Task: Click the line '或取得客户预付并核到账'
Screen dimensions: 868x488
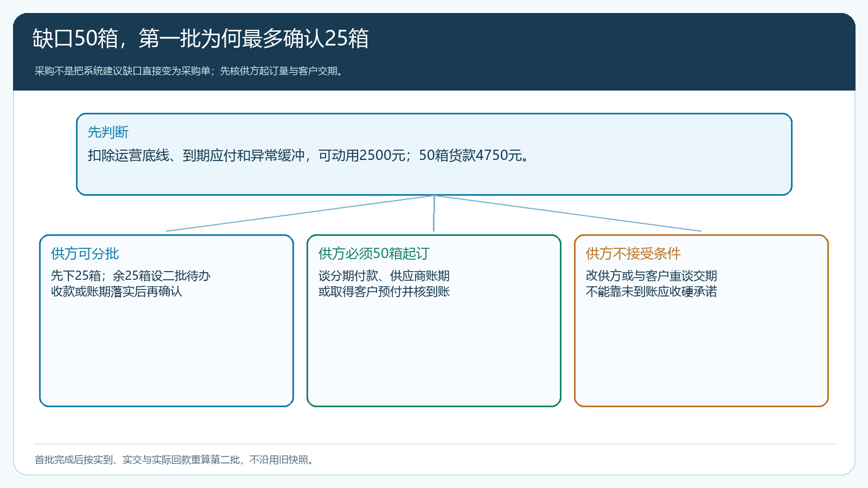Action: [384, 291]
